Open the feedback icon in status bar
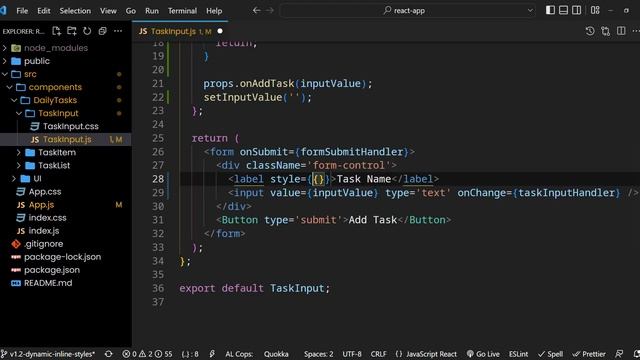This screenshot has height=360, width=640. click(x=619, y=354)
